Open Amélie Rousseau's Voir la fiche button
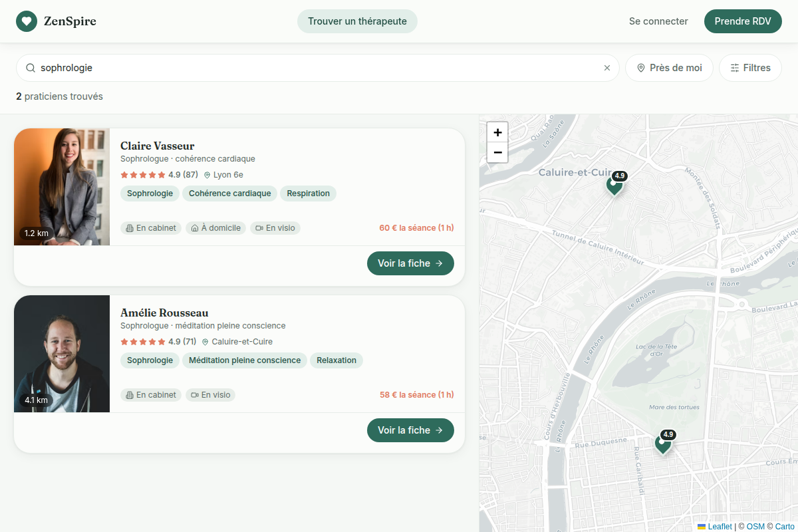 click(x=410, y=430)
